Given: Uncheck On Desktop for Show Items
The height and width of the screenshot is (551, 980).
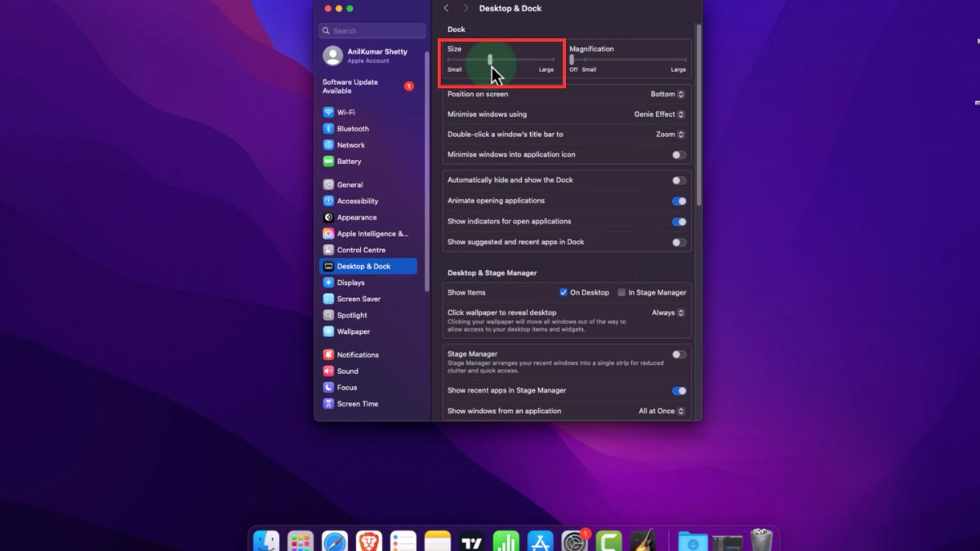Looking at the screenshot, I should [x=563, y=292].
